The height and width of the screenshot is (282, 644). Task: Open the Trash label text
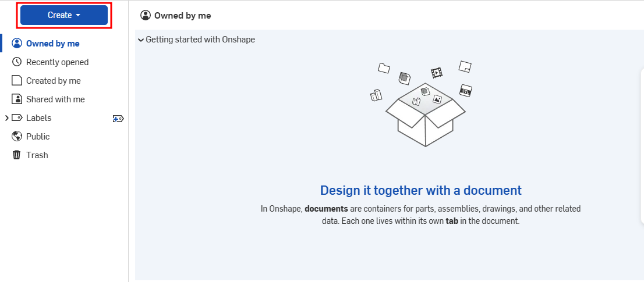(37, 155)
